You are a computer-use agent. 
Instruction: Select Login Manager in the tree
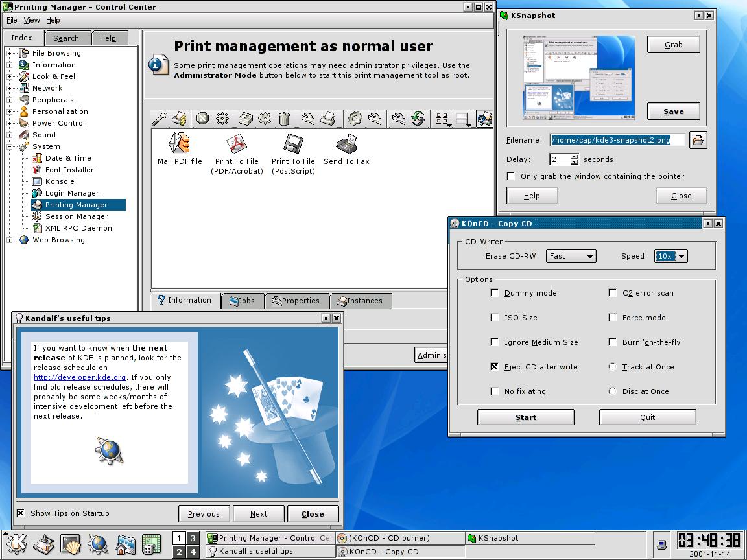coord(72,193)
